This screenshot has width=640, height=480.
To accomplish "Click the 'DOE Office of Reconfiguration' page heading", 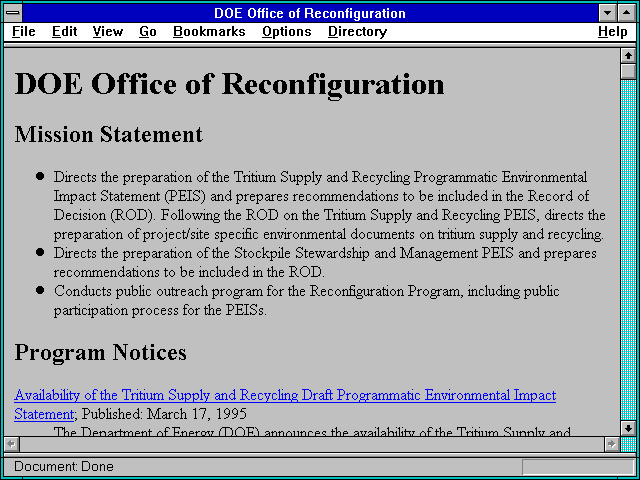I will (x=229, y=84).
